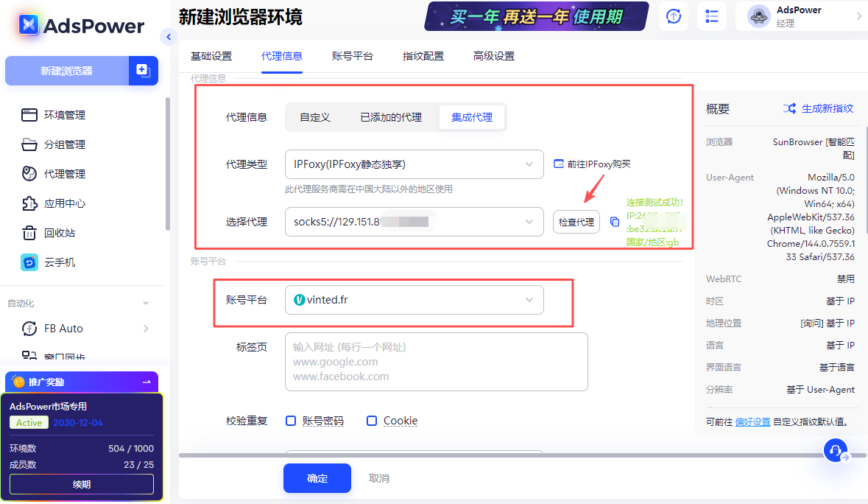868x504 pixels.
Task: Select 代理管理 from the sidebar
Action: click(x=65, y=174)
